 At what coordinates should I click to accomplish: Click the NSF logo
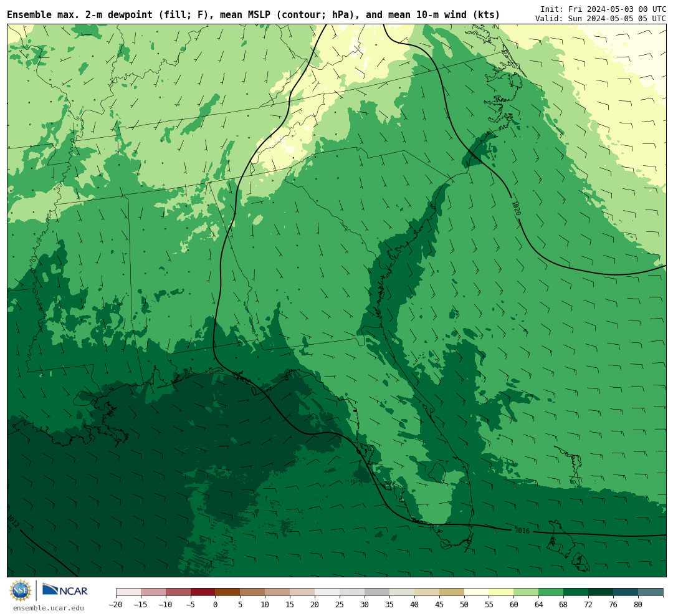(21, 590)
